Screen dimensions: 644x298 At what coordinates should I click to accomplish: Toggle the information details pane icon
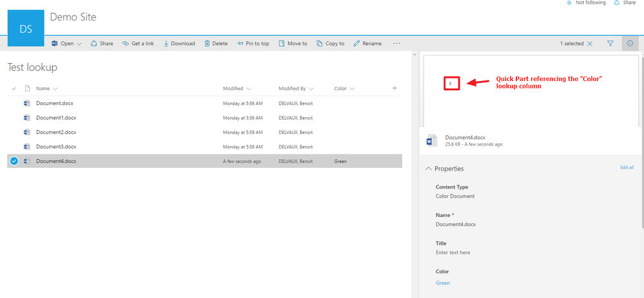pos(630,44)
